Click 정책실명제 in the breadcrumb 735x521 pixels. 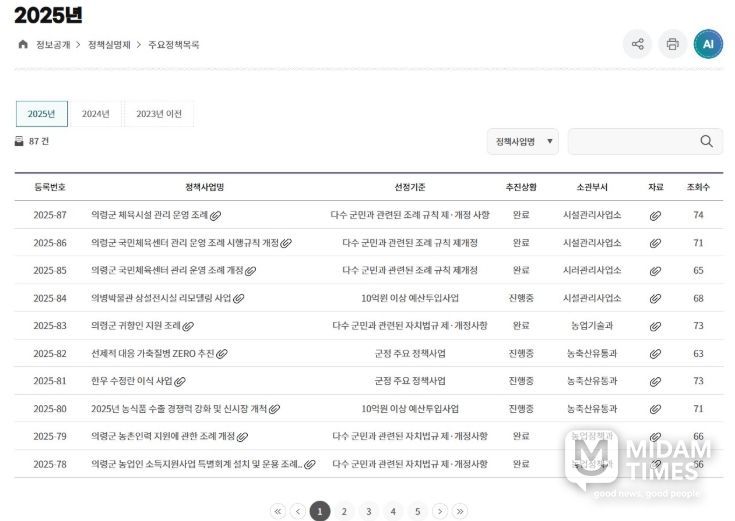pos(109,45)
